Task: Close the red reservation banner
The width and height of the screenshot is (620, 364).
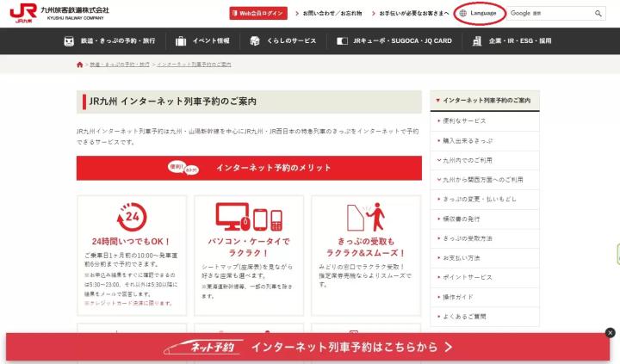Action: (x=611, y=333)
